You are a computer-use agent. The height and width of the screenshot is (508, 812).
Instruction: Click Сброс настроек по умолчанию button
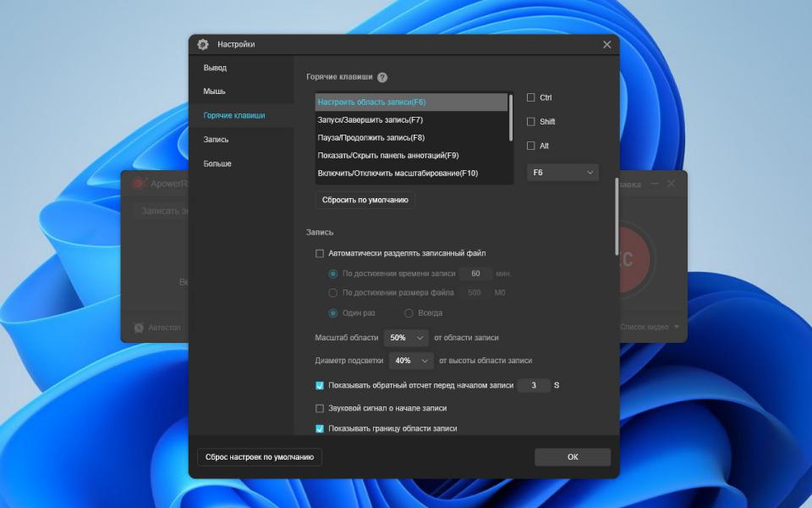click(260, 457)
